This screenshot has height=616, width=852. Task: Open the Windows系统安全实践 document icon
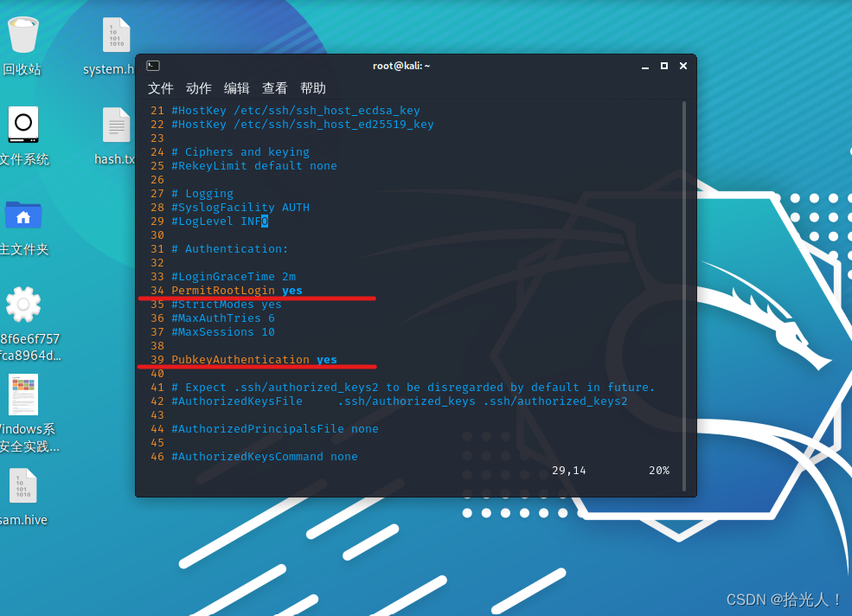22,395
